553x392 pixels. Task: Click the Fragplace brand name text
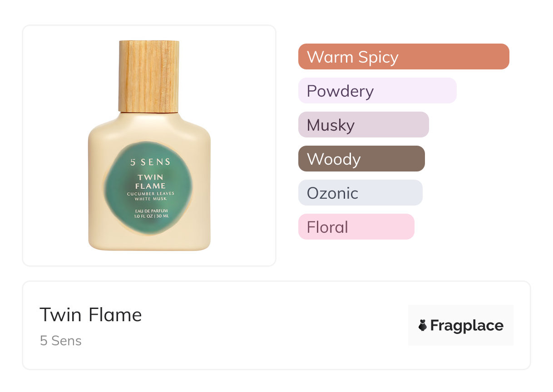coord(467,325)
